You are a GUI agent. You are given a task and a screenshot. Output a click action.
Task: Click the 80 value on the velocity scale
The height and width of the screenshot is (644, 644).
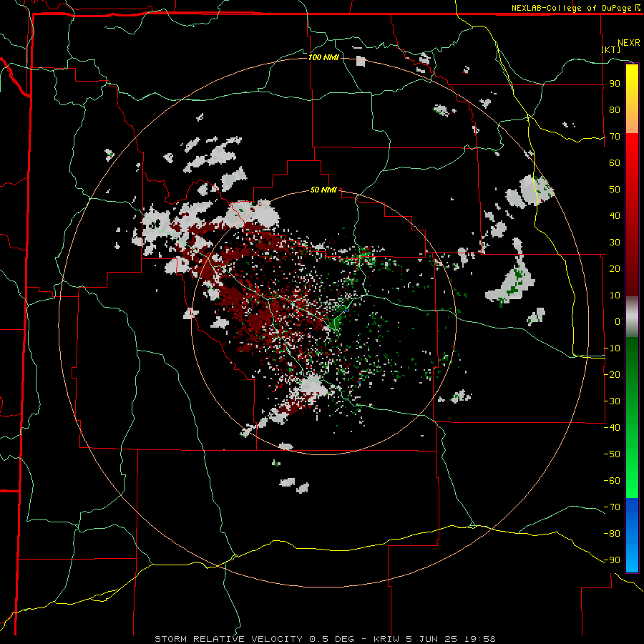615,110
